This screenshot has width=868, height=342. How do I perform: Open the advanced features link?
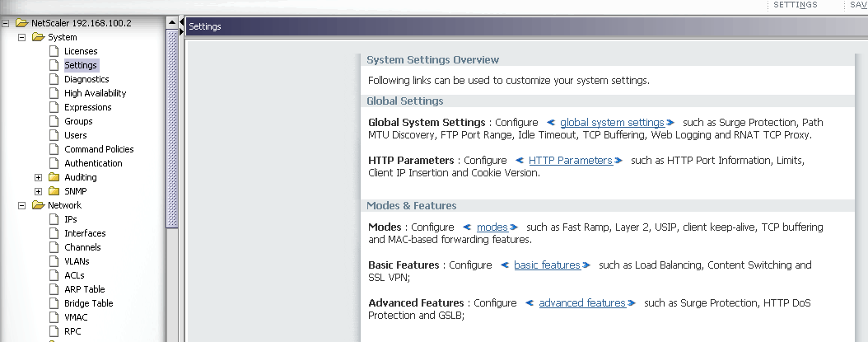coord(581,302)
